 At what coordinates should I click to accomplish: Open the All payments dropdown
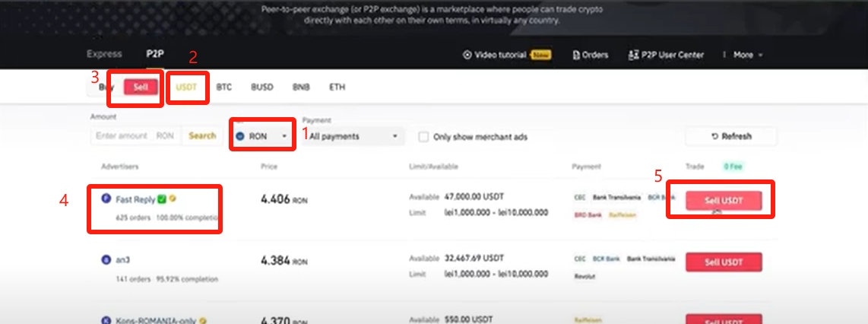[x=353, y=136]
